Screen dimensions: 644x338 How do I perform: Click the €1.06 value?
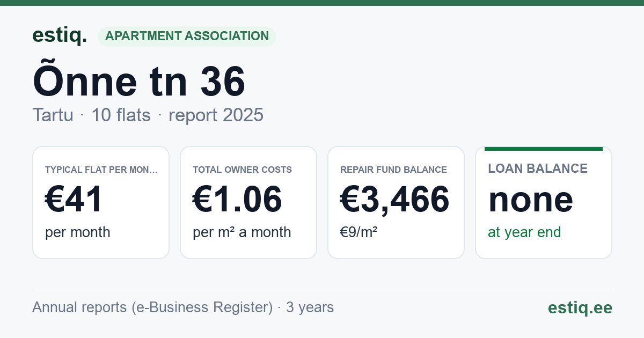coord(237,199)
